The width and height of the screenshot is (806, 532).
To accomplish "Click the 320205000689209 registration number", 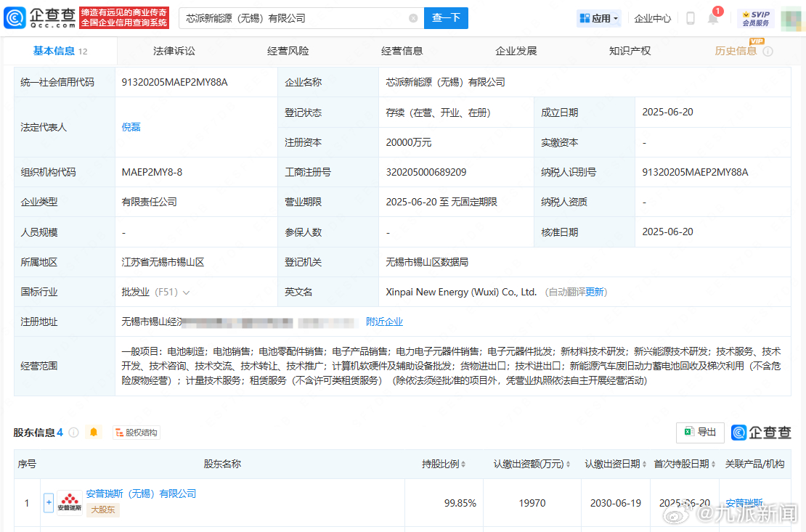I will (426, 172).
